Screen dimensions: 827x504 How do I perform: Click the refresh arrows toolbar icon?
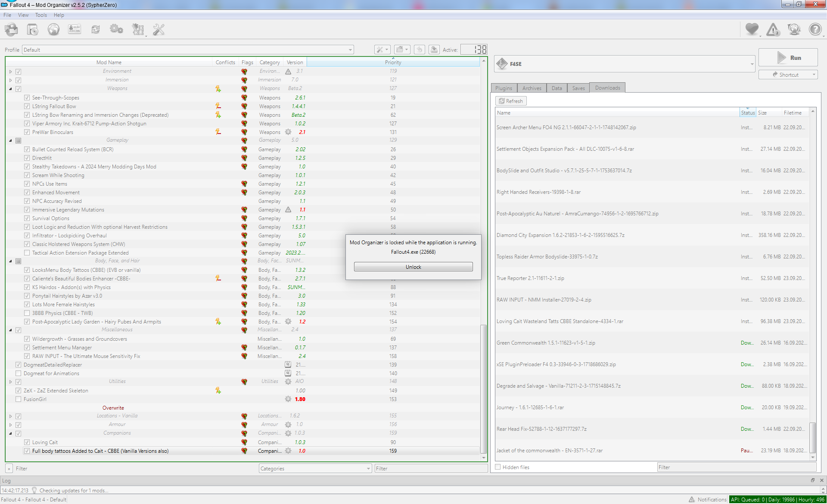point(96,29)
